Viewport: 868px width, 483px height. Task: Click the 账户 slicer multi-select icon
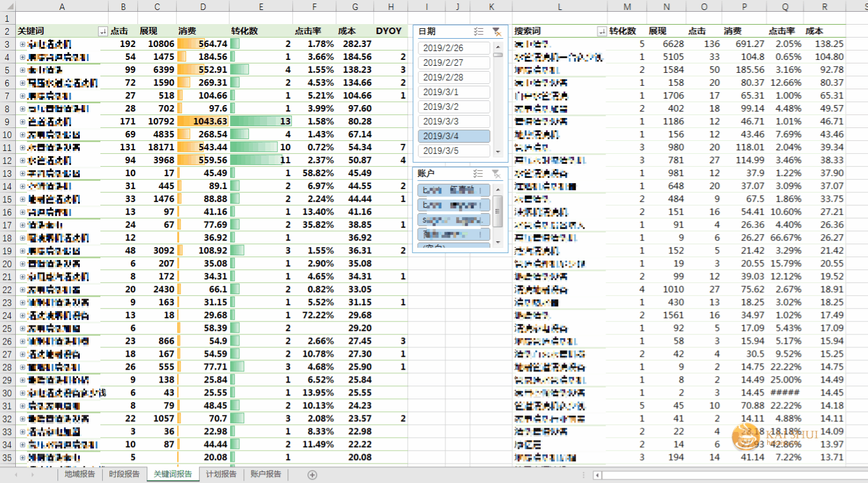(478, 174)
